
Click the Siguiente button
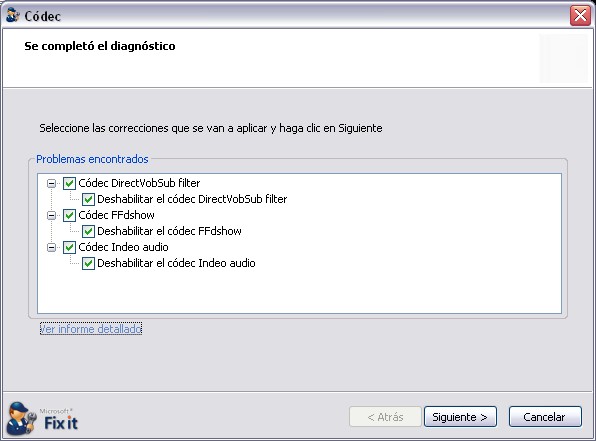pyautogui.click(x=460, y=417)
